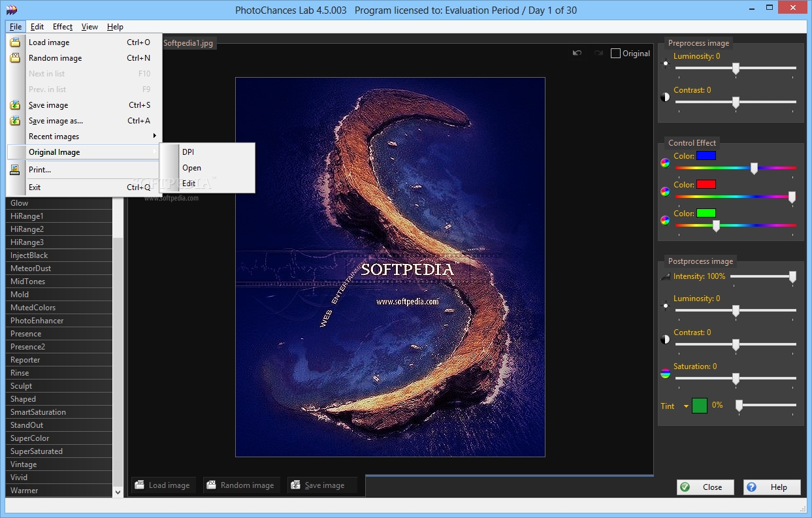Select the Glow effect
Image resolution: width=812 pixels, height=518 pixels.
pos(59,203)
